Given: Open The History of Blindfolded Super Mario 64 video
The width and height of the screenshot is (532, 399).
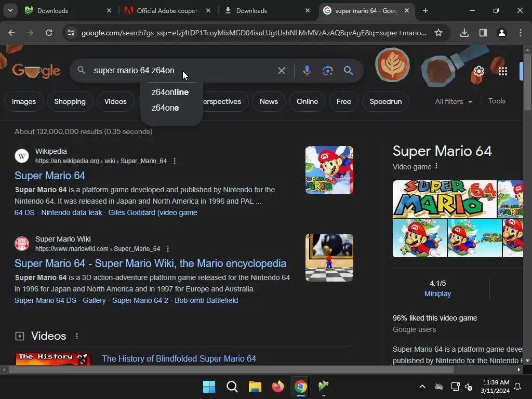Looking at the screenshot, I should tap(179, 358).
